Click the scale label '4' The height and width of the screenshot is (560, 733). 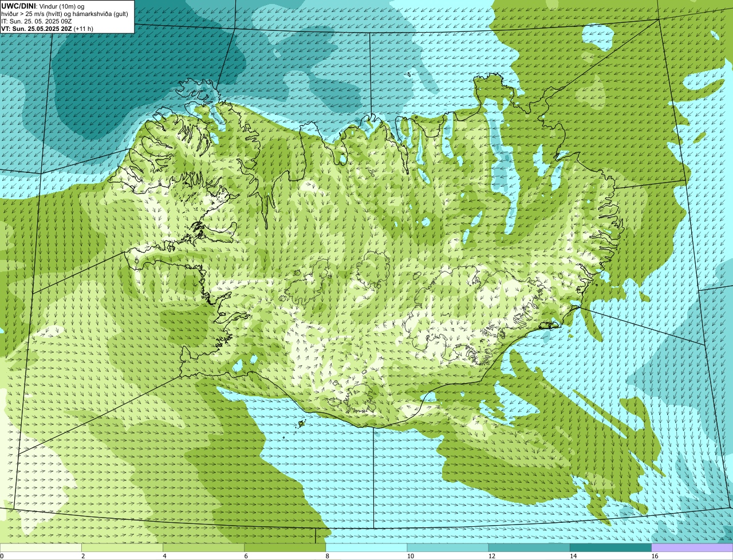pyautogui.click(x=164, y=556)
